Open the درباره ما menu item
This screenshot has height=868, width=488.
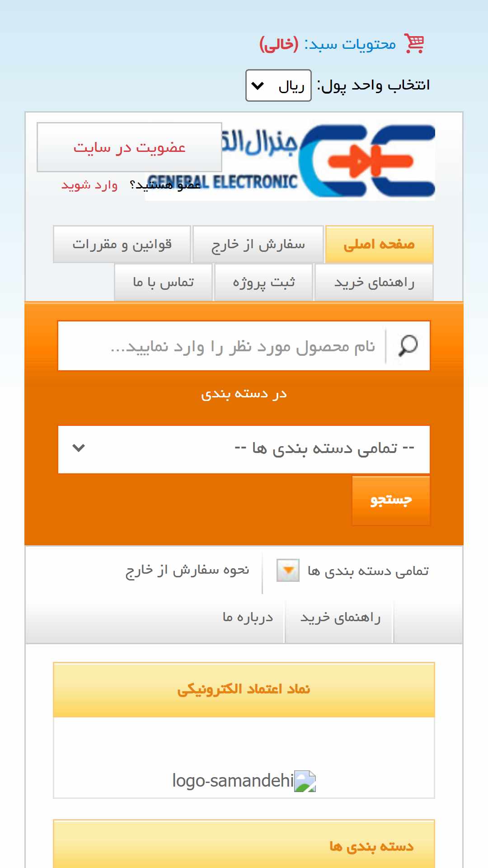tap(248, 617)
